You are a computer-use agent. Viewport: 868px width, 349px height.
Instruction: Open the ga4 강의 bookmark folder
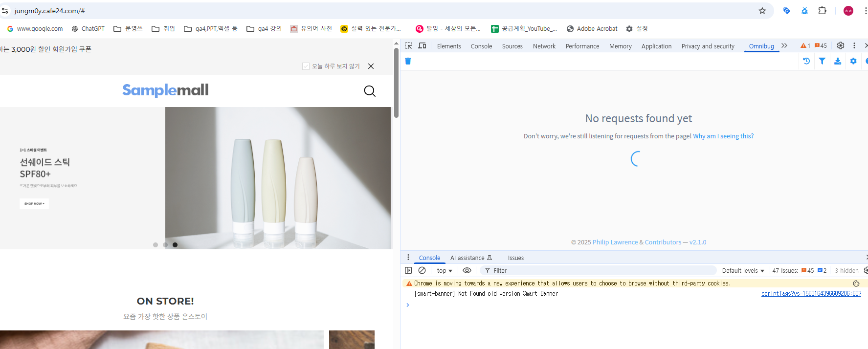tap(264, 29)
